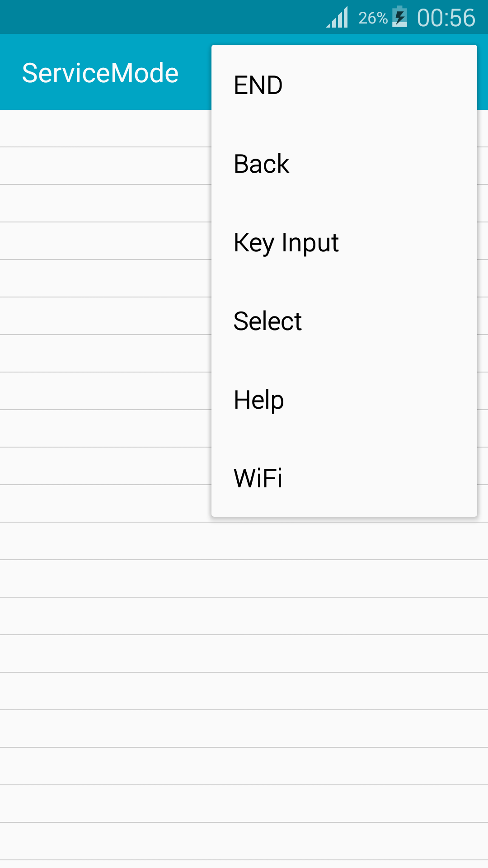Tap the charging battery icon

click(399, 17)
